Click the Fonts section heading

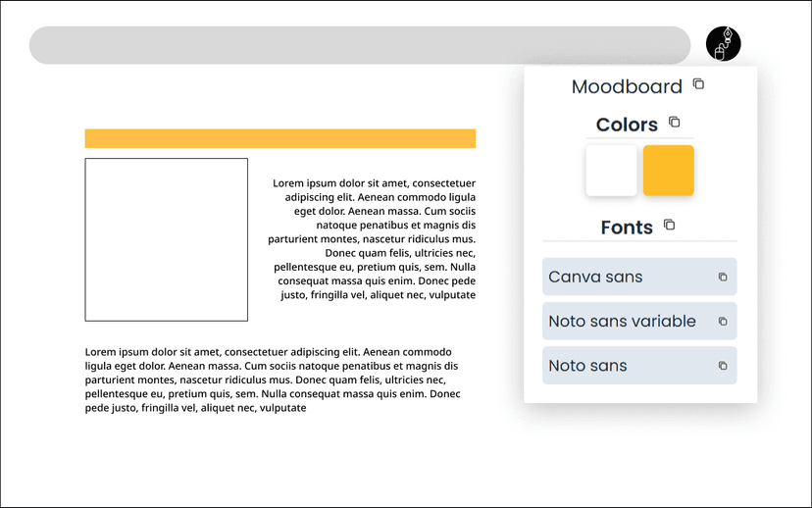pos(627,228)
